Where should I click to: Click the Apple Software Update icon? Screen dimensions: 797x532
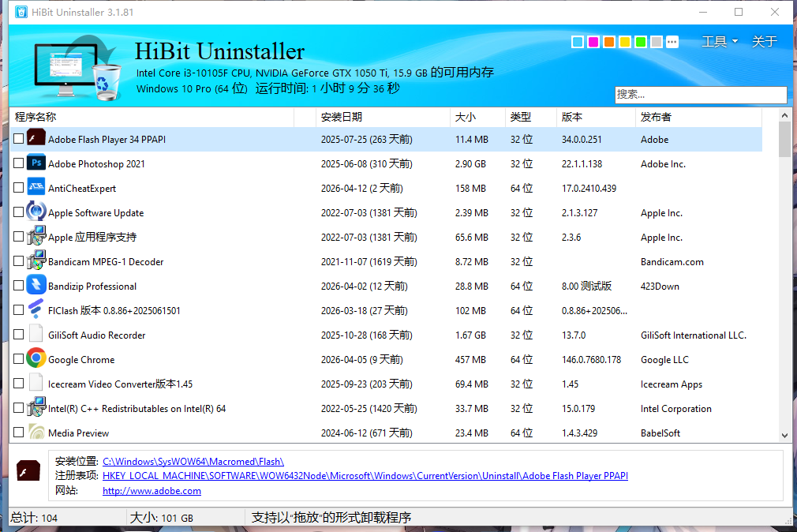coord(36,212)
